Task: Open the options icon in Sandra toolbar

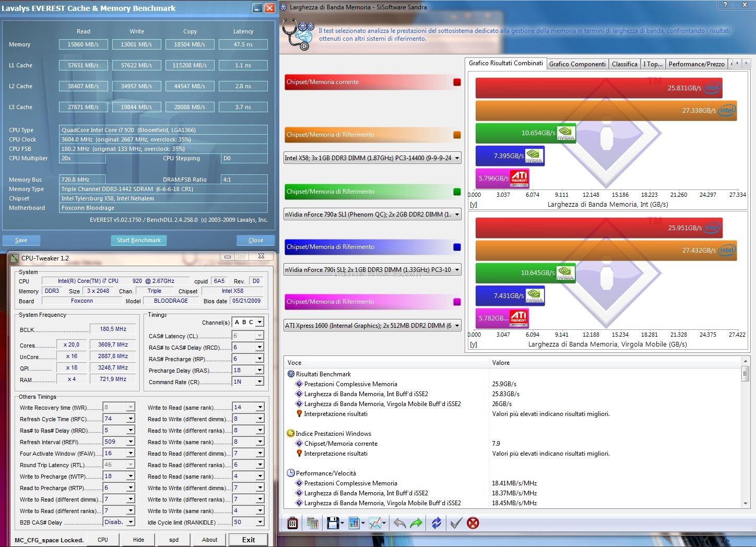Action: tap(292, 522)
